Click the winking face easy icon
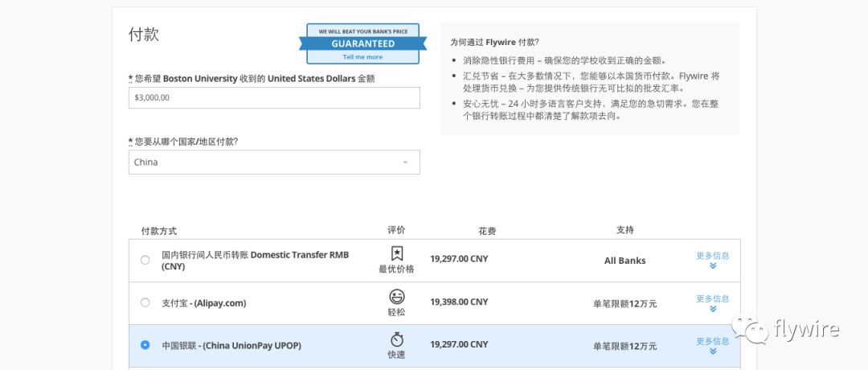The image size is (868, 370). click(x=396, y=296)
